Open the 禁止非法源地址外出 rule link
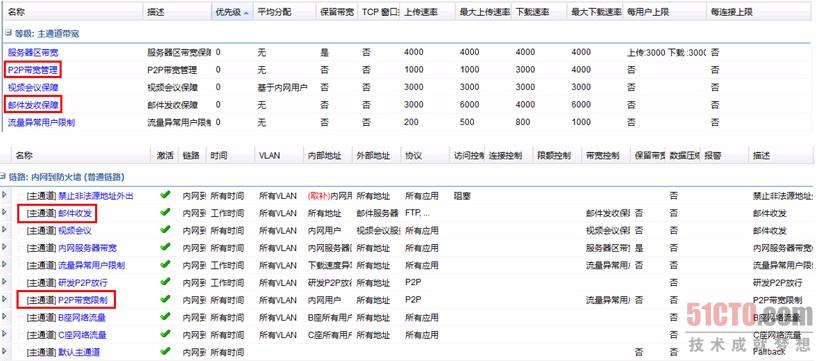This screenshot has height=361, width=820. 96,196
